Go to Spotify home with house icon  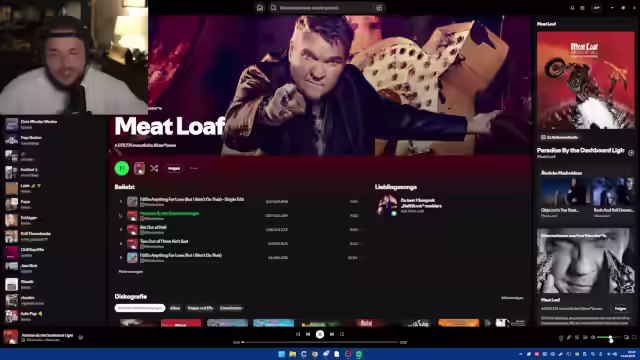260,8
